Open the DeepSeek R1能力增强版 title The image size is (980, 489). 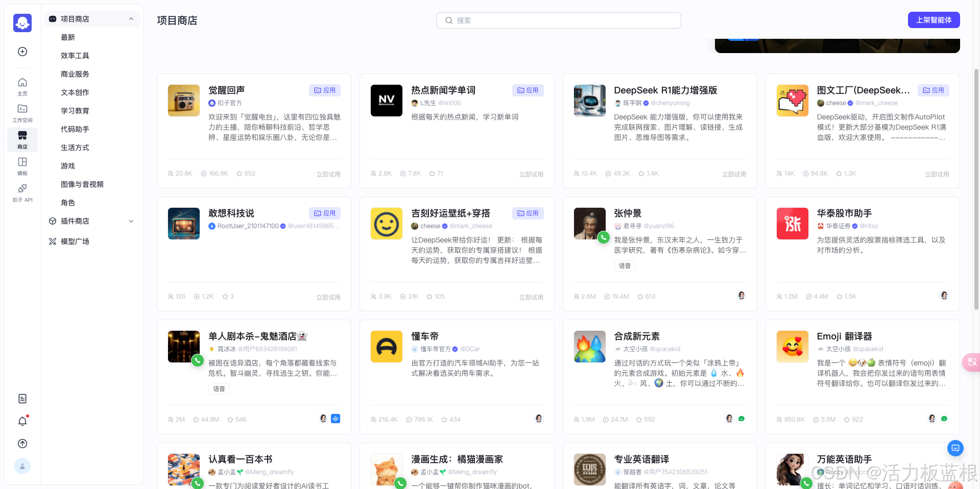(x=665, y=90)
